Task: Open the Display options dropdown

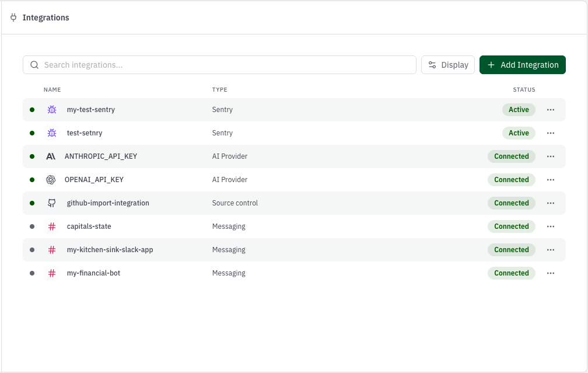Action: (x=448, y=65)
